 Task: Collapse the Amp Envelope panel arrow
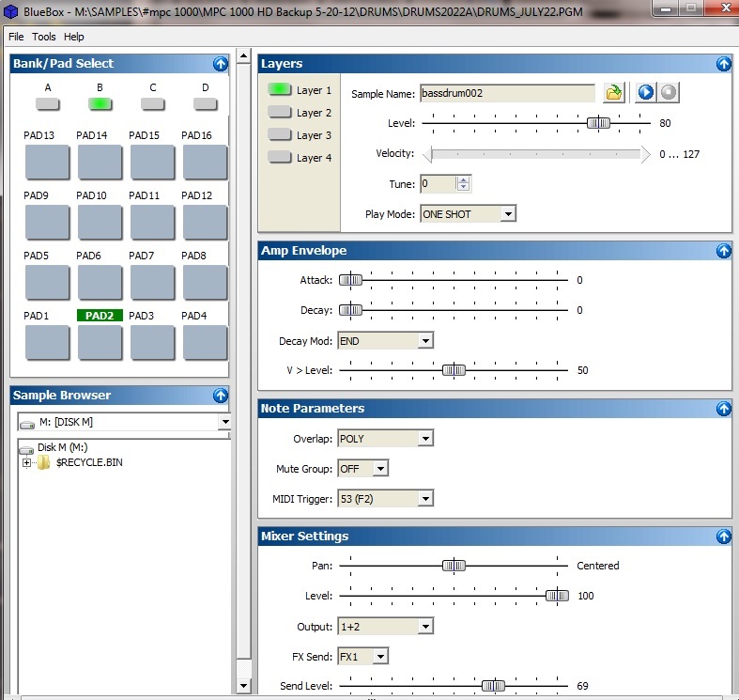point(723,251)
